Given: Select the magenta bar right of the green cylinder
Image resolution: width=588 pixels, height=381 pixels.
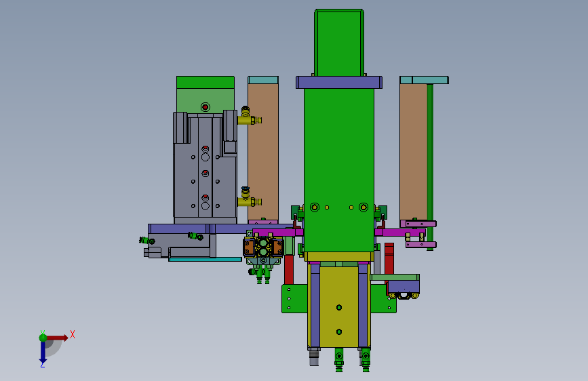Looking at the screenshot, I should [399, 233].
